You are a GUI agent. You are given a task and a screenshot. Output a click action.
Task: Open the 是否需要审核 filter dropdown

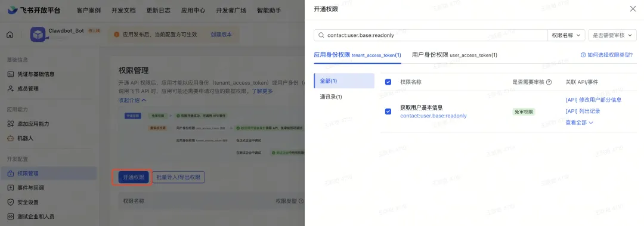612,35
